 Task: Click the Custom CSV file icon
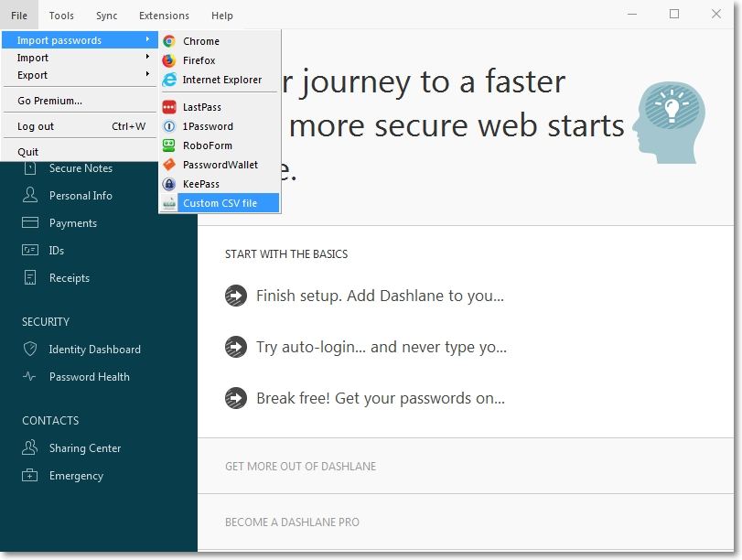[x=169, y=203]
